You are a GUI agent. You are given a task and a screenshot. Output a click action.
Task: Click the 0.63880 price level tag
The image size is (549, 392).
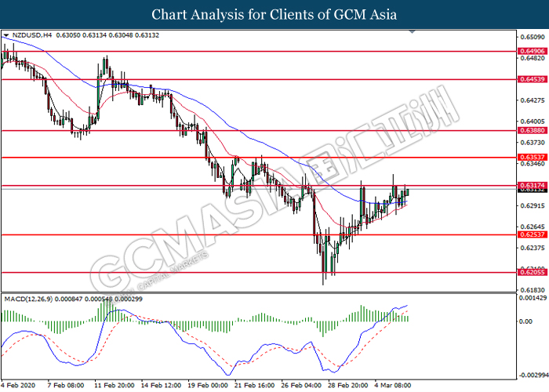click(533, 130)
